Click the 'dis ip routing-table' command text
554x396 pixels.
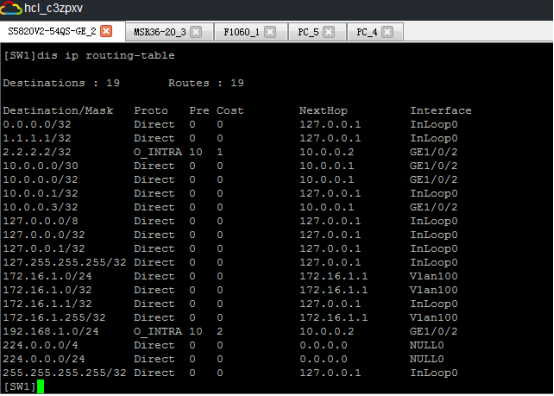pyautogui.click(x=106, y=55)
